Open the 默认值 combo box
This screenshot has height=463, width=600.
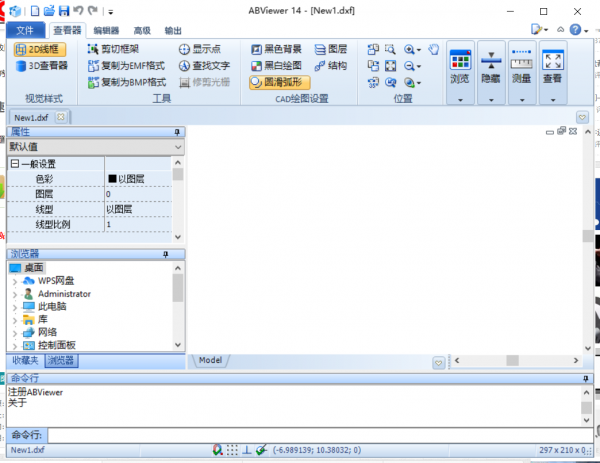point(95,147)
